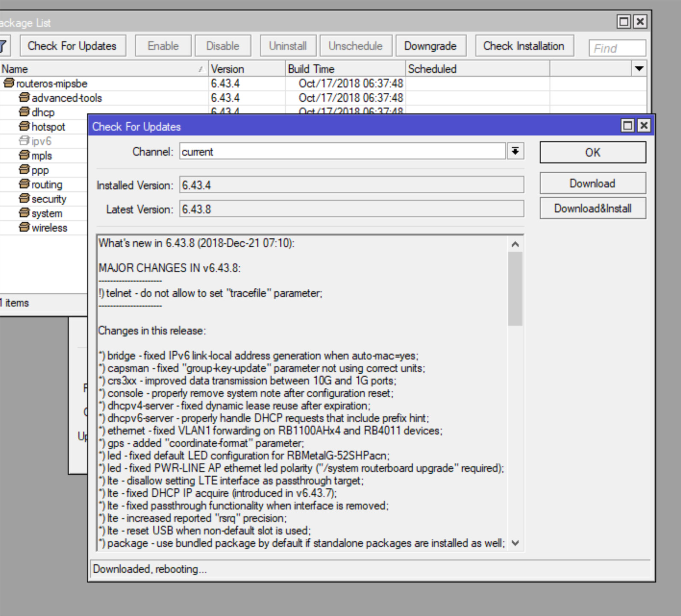Select the system package name
Image resolution: width=681 pixels, height=616 pixels.
[x=47, y=213]
